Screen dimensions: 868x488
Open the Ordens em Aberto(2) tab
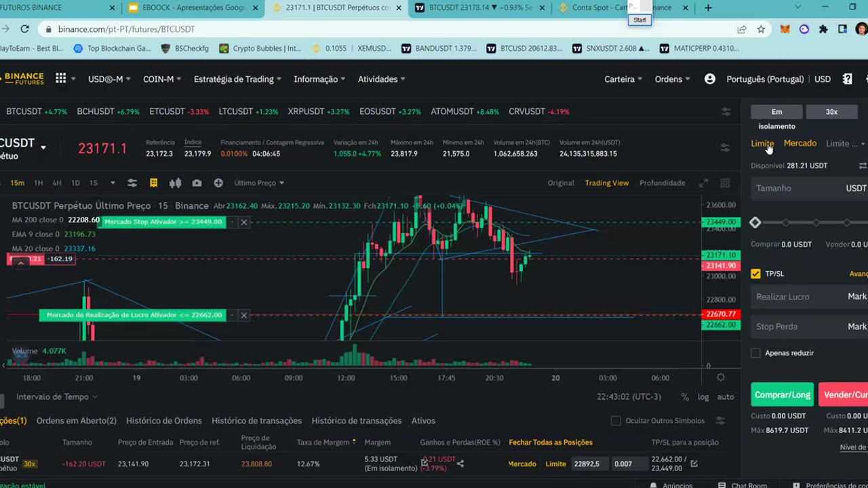click(77, 421)
